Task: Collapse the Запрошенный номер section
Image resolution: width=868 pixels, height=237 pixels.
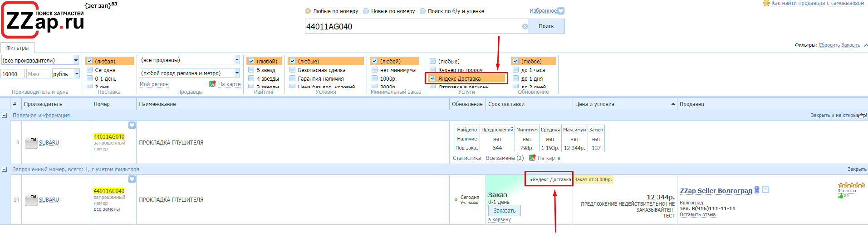Action: pyautogui.click(x=5, y=169)
